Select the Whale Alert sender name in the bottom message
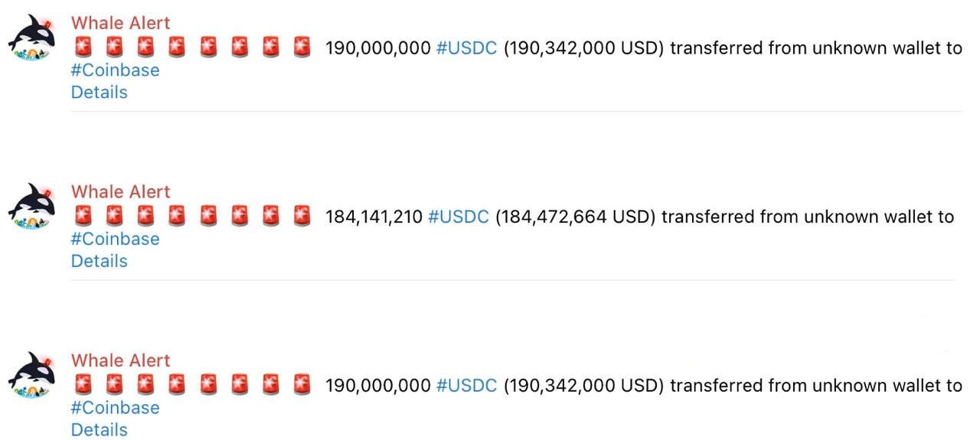The height and width of the screenshot is (440, 980). 120,360
